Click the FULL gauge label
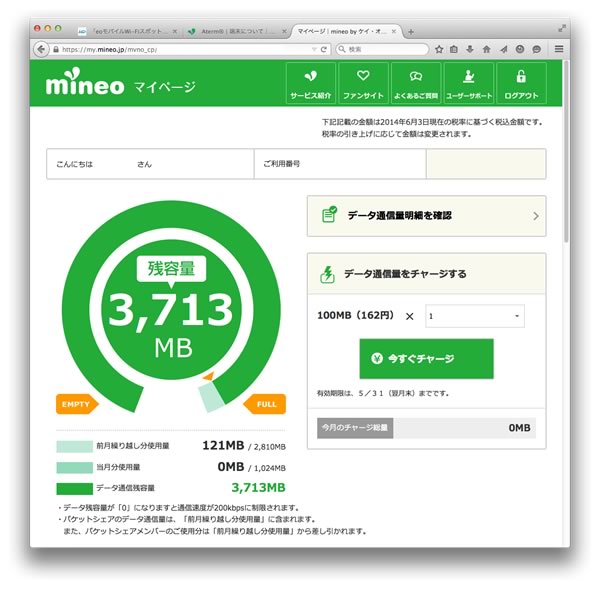Image resolution: width=600 pixels, height=589 pixels. click(x=265, y=404)
